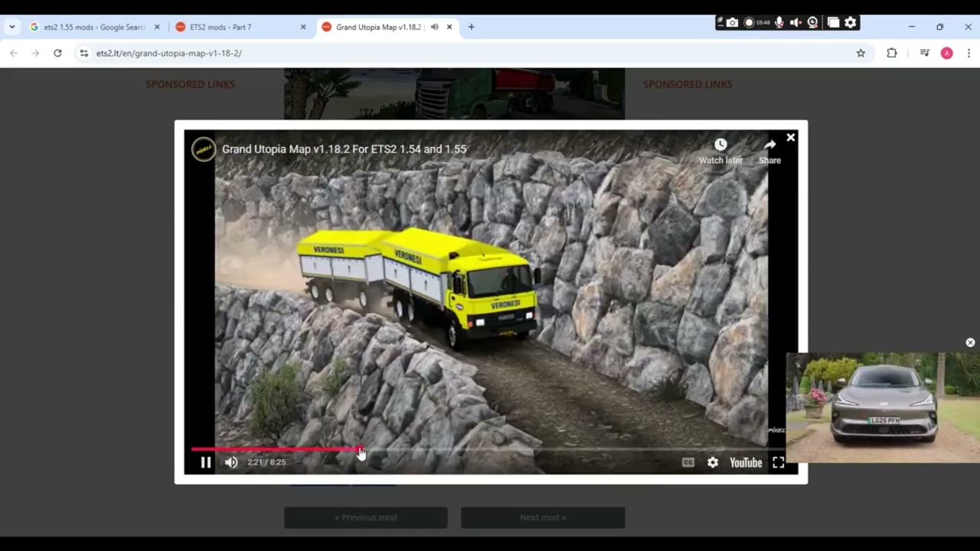Open the screen recorder settings gear

(850, 23)
